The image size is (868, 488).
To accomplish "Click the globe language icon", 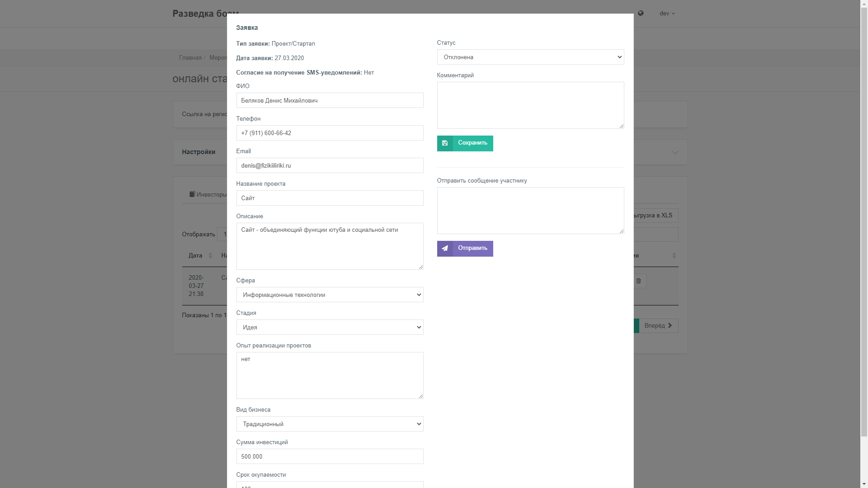I will tap(641, 14).
